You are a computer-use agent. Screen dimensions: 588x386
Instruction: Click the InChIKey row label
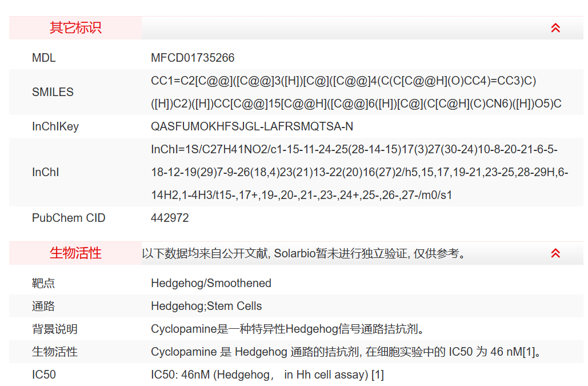pyautogui.click(x=55, y=126)
